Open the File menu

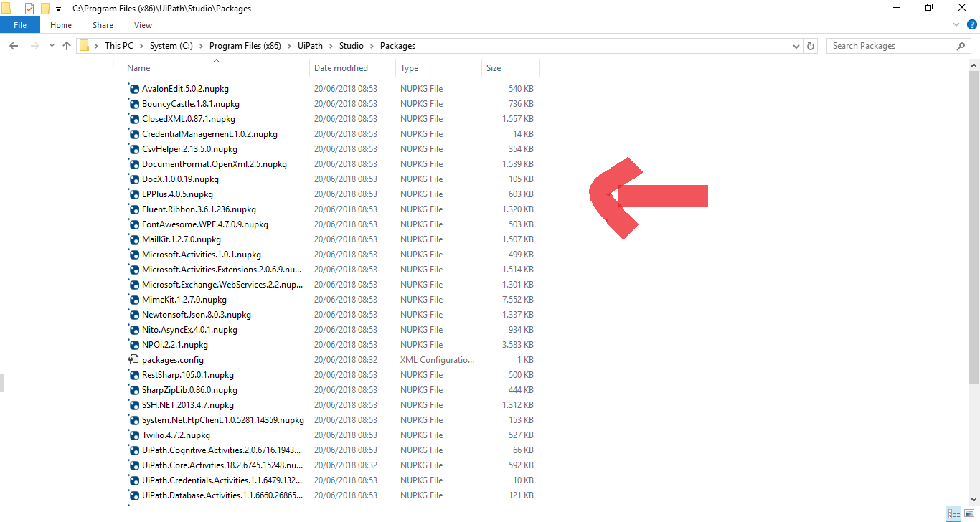[20, 25]
